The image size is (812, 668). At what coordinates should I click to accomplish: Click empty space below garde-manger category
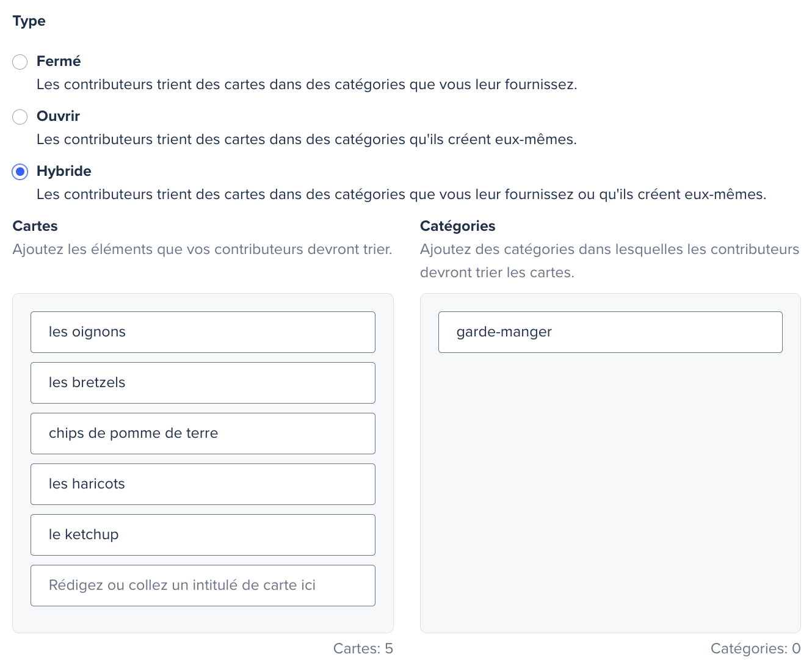coord(611,488)
